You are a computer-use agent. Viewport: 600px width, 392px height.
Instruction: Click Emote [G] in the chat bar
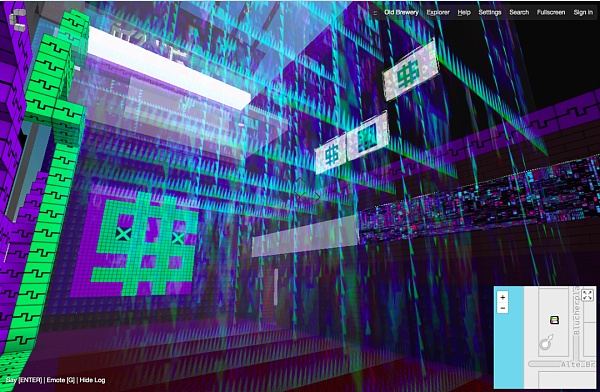click(61, 380)
